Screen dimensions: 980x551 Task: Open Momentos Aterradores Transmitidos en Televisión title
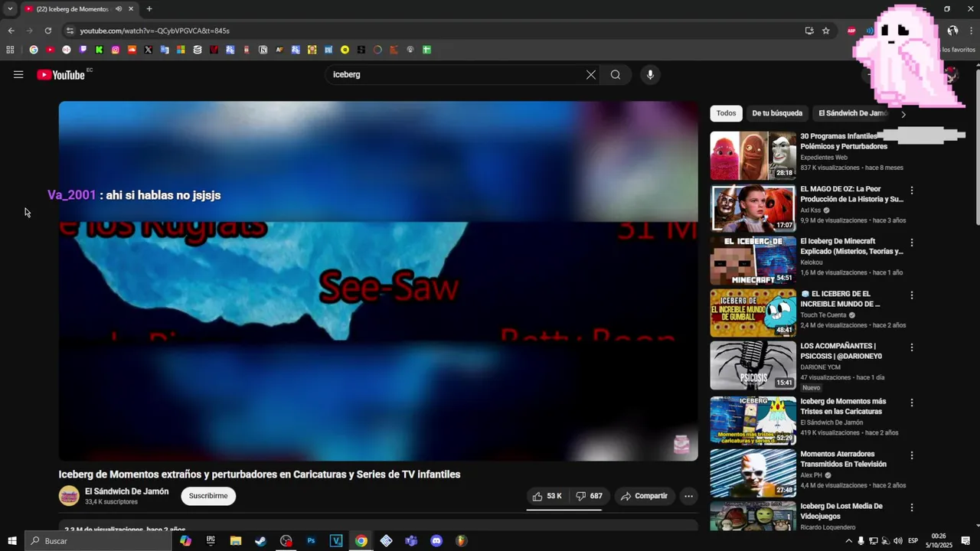pyautogui.click(x=843, y=459)
